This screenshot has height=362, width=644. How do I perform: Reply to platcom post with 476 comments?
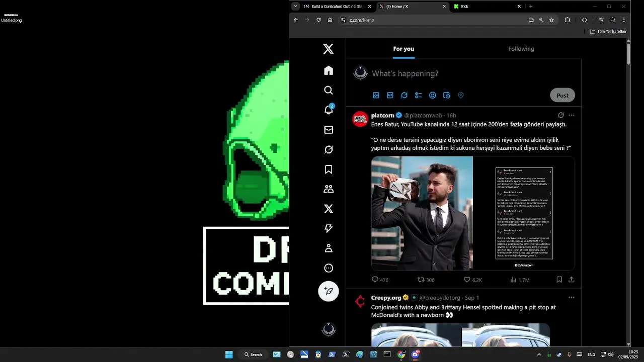[x=380, y=280]
